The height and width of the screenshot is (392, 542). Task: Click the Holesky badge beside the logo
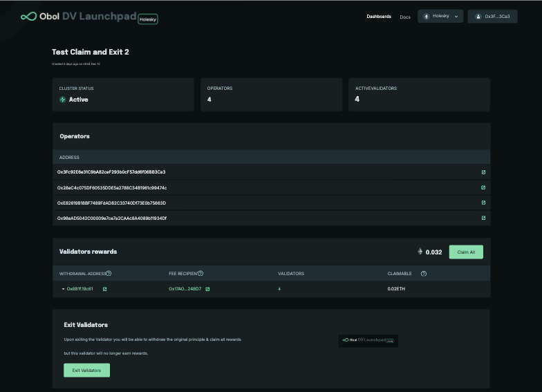coord(148,20)
